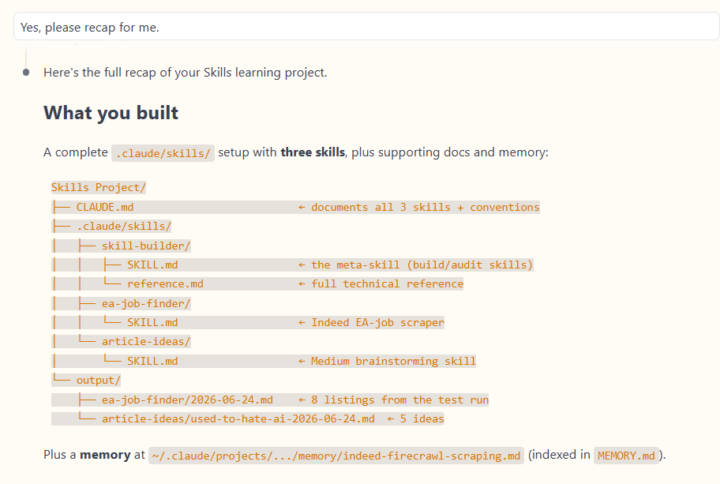This screenshot has height=484, width=720.
Task: Click the 'Yes, please recap for me.' message box
Action: click(x=366, y=27)
